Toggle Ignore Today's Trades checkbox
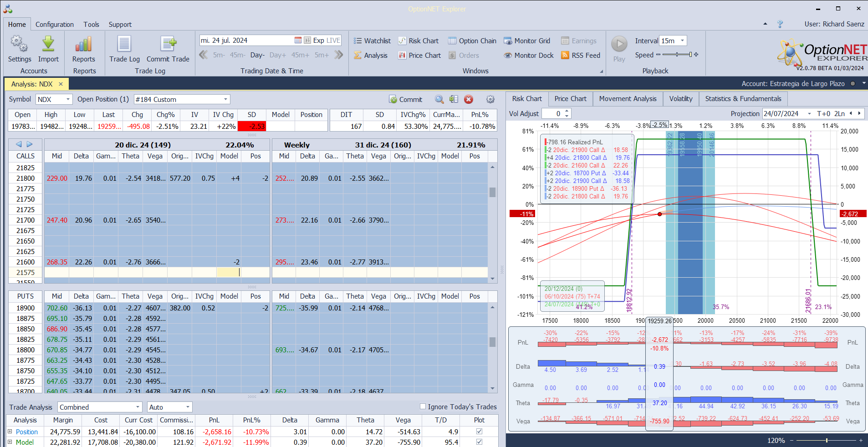 (423, 406)
